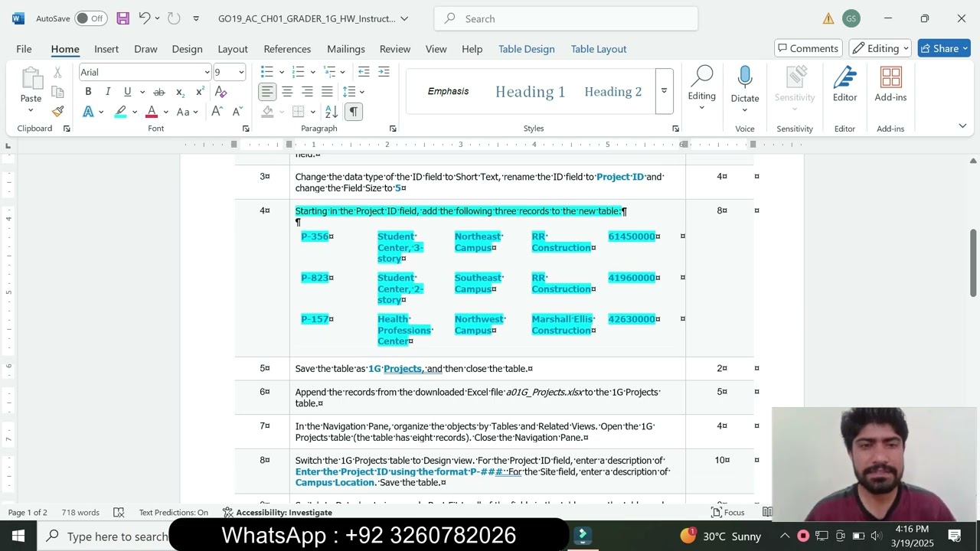
Task: Increase font size with grow-font icon
Action: pos(217,112)
